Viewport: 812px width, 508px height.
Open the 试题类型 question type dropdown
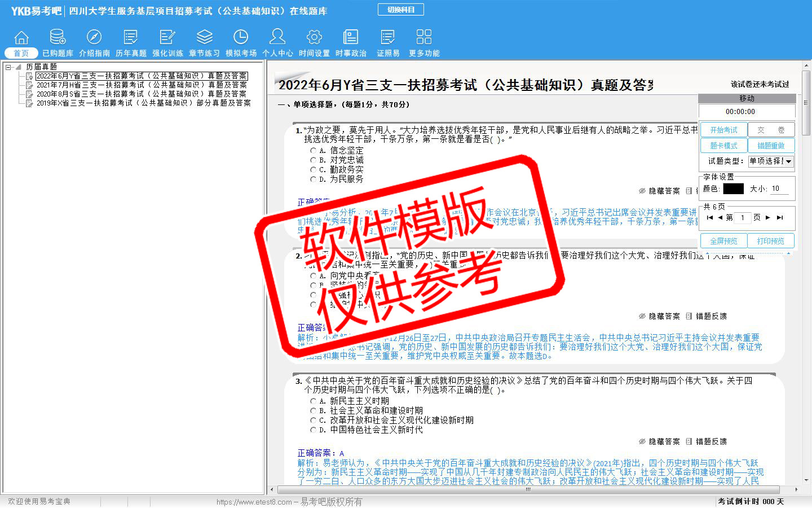[x=771, y=161]
